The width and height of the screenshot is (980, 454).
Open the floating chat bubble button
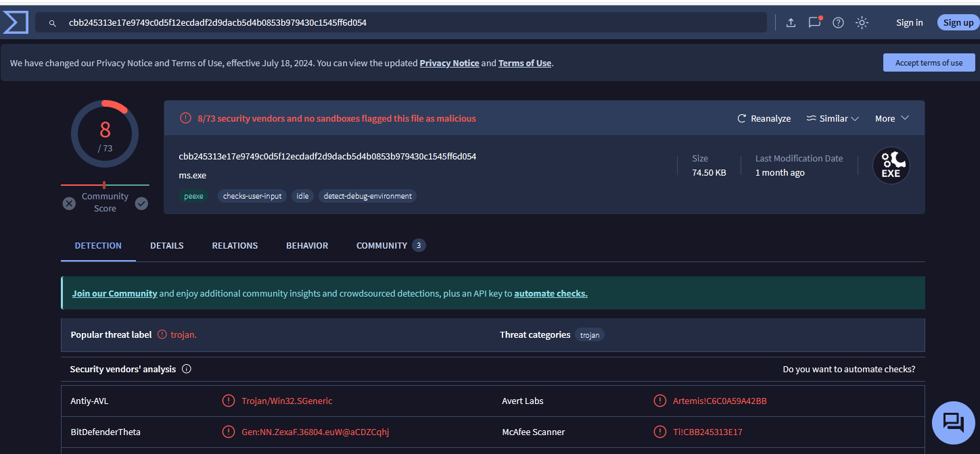coord(953,423)
